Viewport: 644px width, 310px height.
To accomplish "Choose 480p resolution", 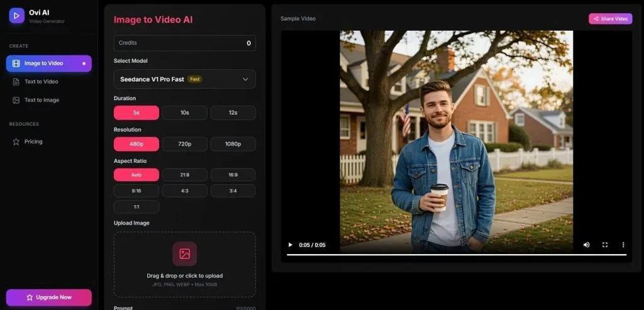I will point(136,144).
